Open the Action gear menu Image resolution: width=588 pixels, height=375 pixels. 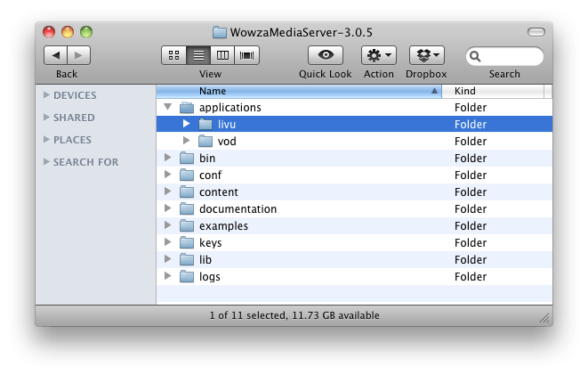tap(379, 55)
